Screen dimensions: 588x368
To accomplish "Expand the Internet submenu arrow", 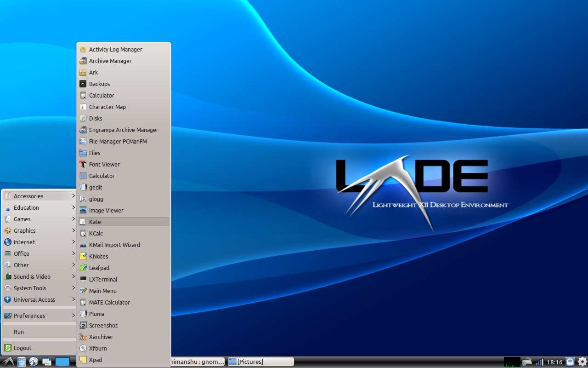I will pyautogui.click(x=73, y=242).
